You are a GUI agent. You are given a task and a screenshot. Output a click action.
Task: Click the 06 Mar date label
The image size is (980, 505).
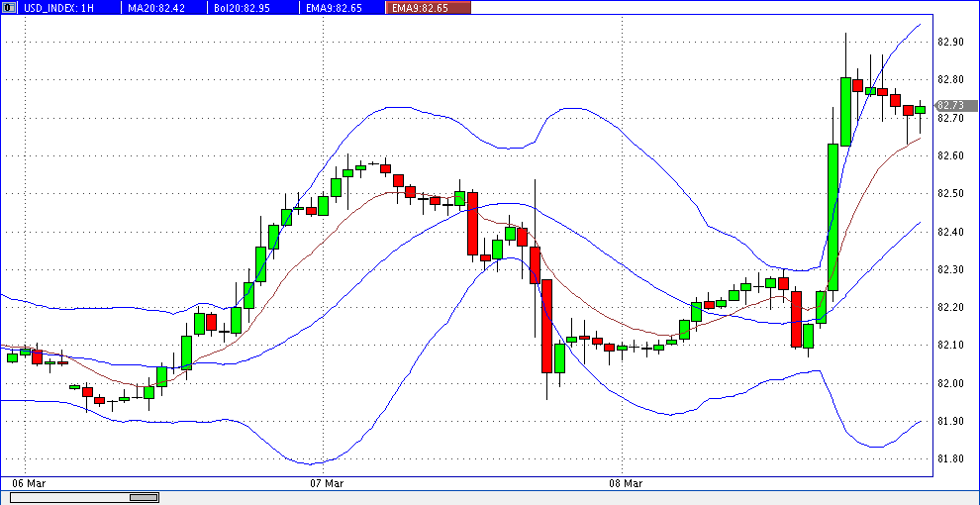28,484
